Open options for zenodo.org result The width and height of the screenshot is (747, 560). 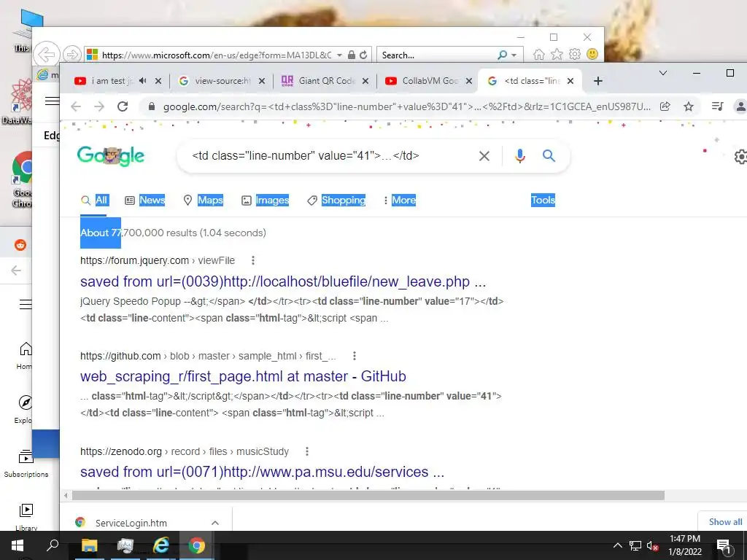tap(307, 451)
